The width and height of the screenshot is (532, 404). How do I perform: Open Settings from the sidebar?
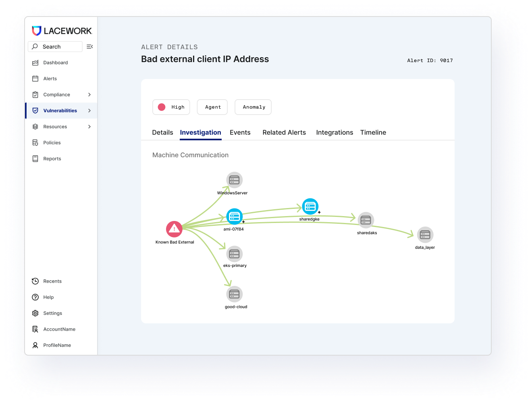pyautogui.click(x=52, y=313)
